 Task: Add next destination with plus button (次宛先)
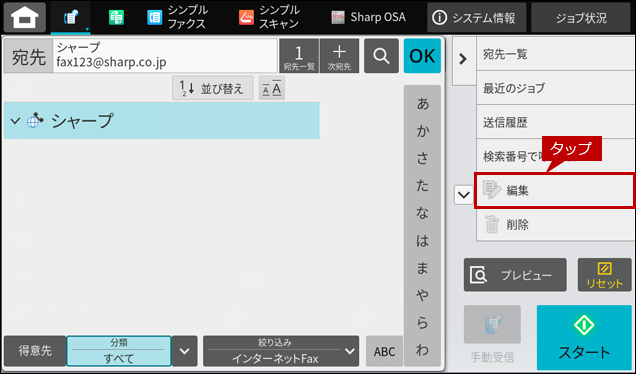[x=339, y=56]
